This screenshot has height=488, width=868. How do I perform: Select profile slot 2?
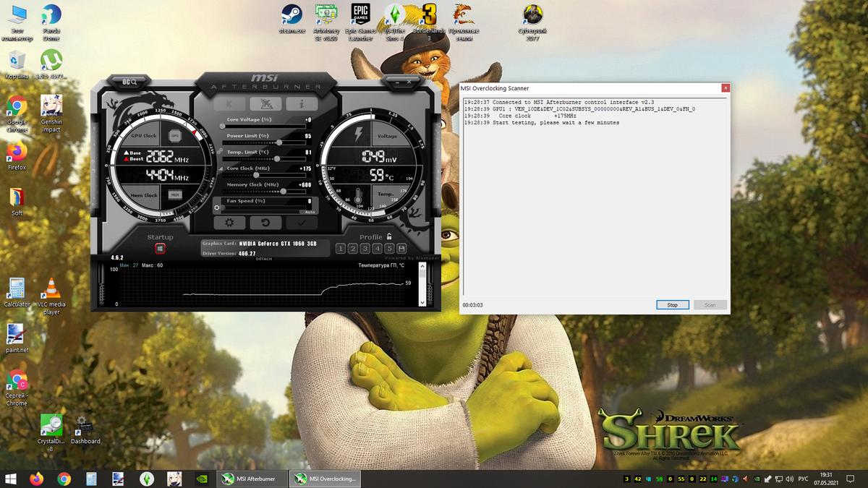pos(353,249)
